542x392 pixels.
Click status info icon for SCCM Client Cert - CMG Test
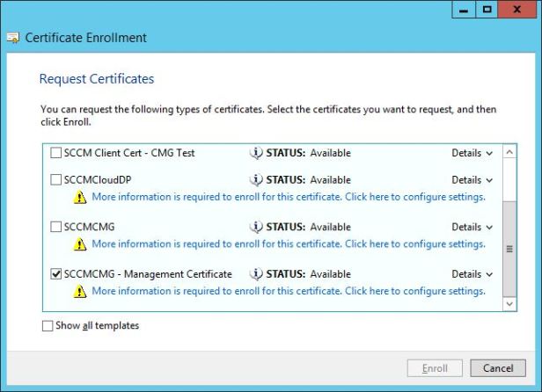pyautogui.click(x=256, y=153)
